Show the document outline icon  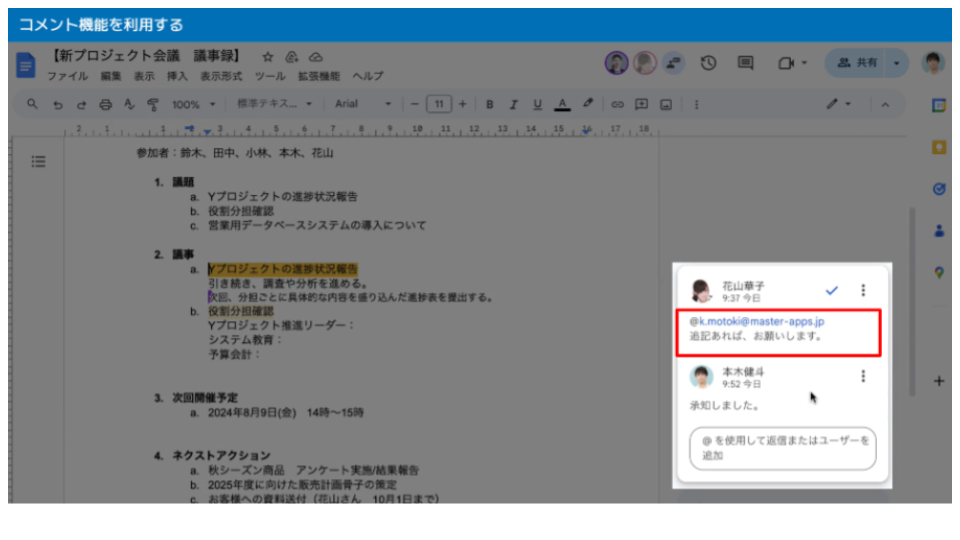pos(39,162)
